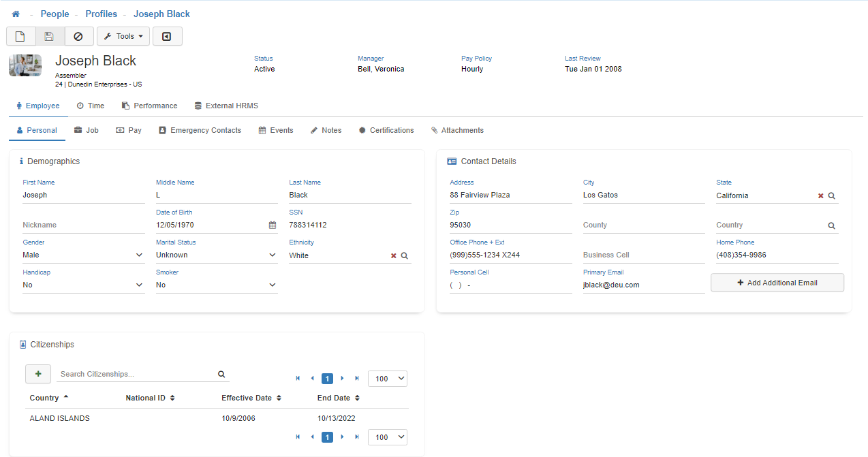The width and height of the screenshot is (868, 457).
Task: Open the Marital Status dropdown
Action: [272, 255]
